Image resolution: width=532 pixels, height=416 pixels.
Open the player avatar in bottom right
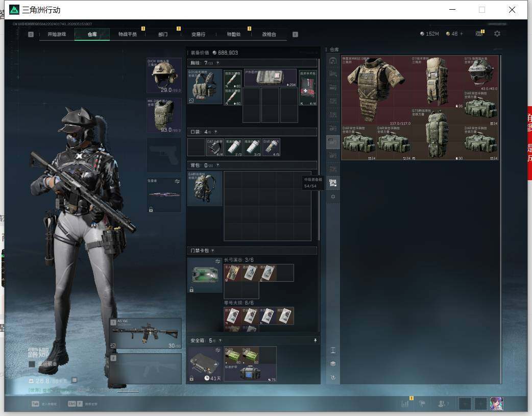pyautogui.click(x=496, y=404)
